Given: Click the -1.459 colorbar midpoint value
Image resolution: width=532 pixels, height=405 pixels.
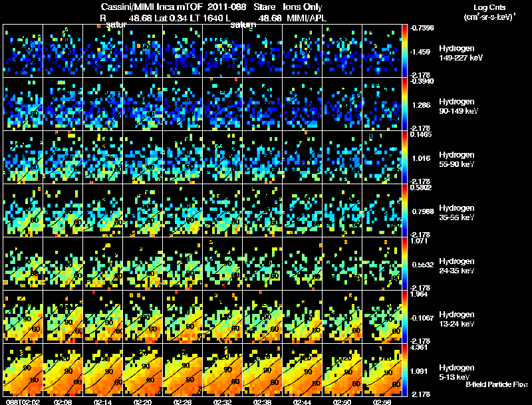Looking at the screenshot, I should tap(420, 52).
